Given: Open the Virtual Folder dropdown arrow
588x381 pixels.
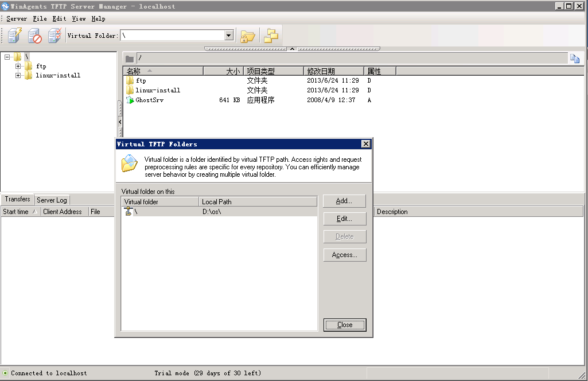Looking at the screenshot, I should pyautogui.click(x=229, y=36).
